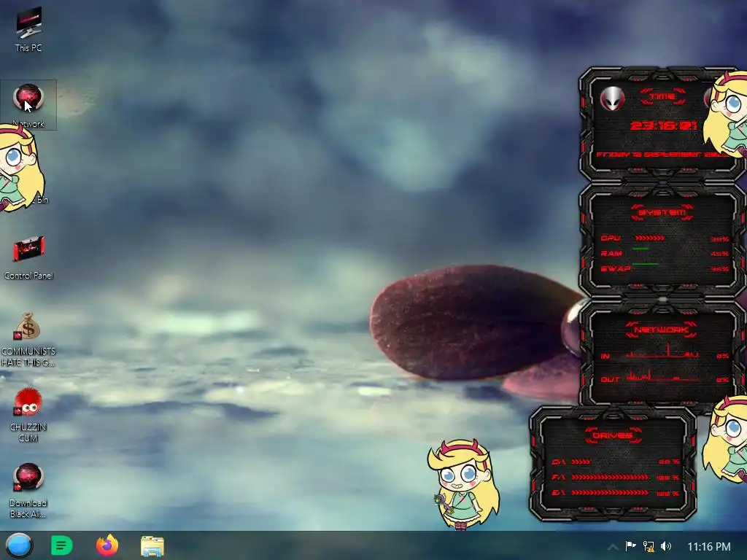Open the Action Center flag icon
This screenshot has width=747, height=560.
(x=631, y=545)
